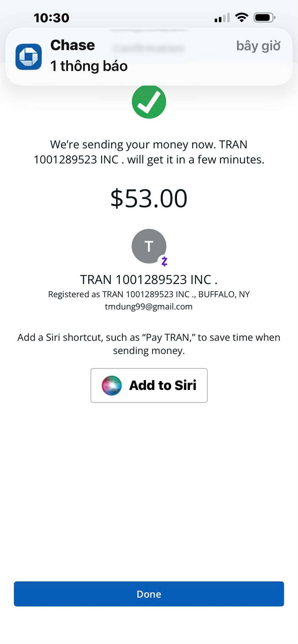Tap the 'We're sending your money now' message
The width and height of the screenshot is (298, 644).
point(149,152)
